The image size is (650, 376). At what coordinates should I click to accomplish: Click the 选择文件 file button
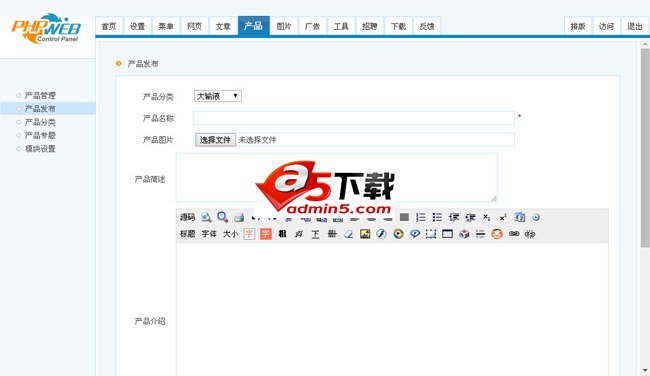(x=215, y=140)
